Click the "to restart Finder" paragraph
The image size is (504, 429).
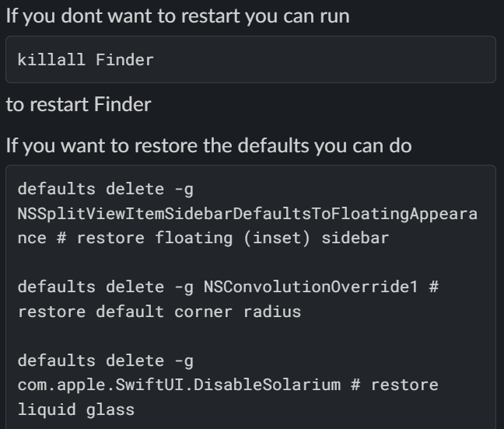click(79, 104)
